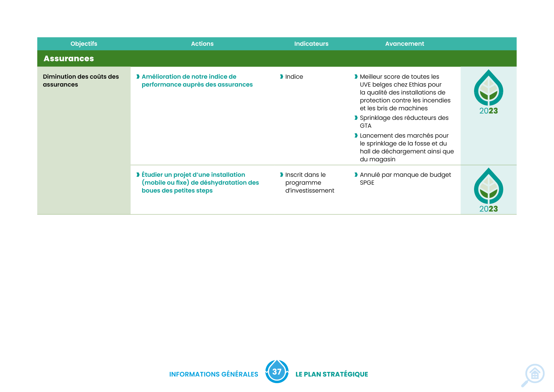Image resolution: width=554 pixels, height=392 pixels.
Task: Click the chevron bullet before 'Lancement des marchés'
Action: click(356, 136)
